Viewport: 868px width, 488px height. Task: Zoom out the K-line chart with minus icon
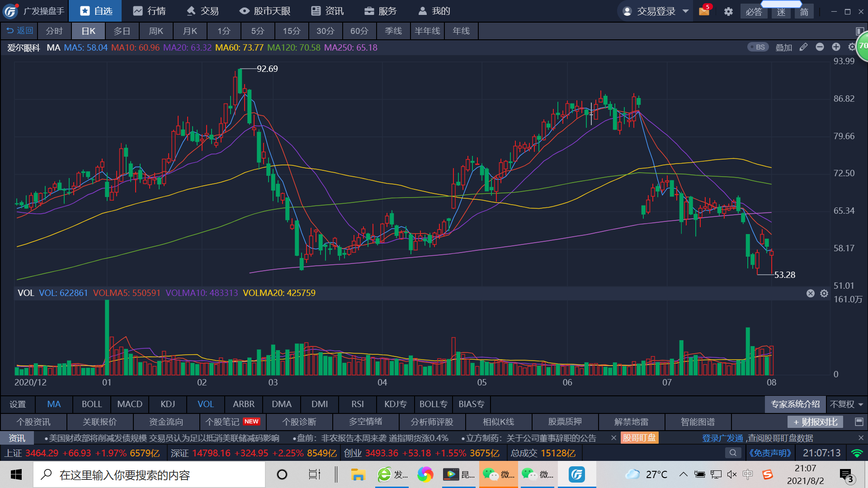click(820, 47)
